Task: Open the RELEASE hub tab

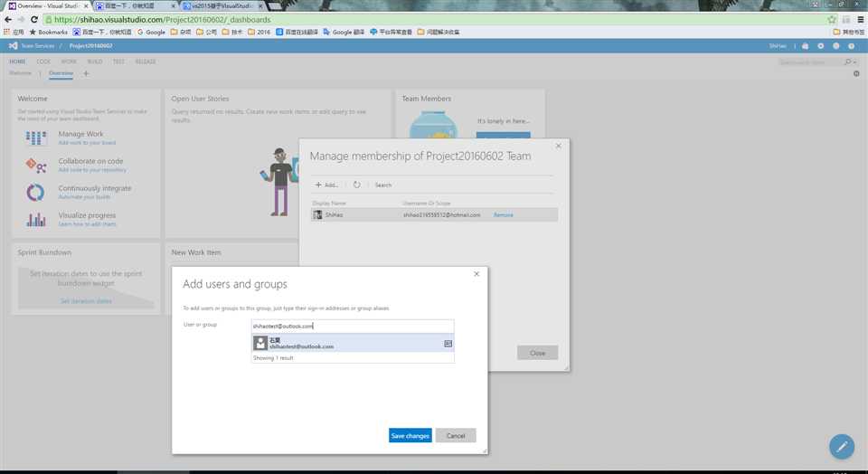Action: 146,62
